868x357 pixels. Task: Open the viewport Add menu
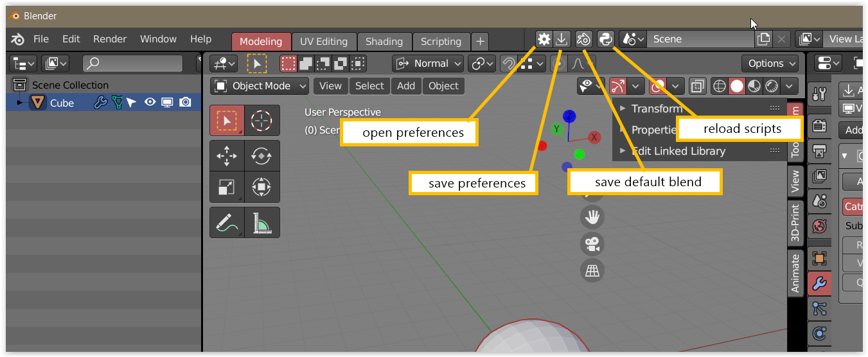click(406, 85)
